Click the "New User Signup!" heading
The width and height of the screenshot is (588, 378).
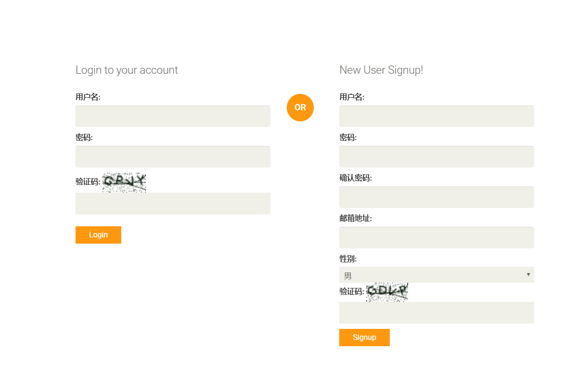click(x=381, y=70)
